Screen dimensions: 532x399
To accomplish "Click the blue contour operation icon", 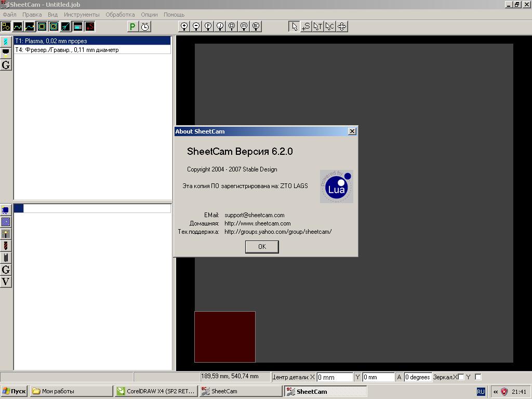I will coord(6,210).
